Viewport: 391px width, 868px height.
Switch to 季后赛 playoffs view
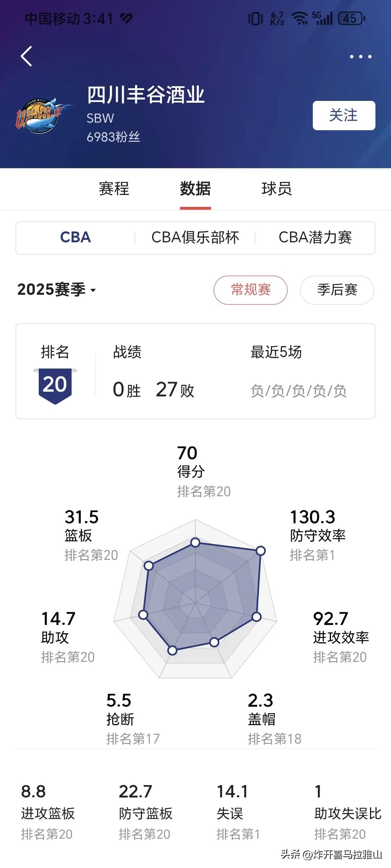click(336, 290)
